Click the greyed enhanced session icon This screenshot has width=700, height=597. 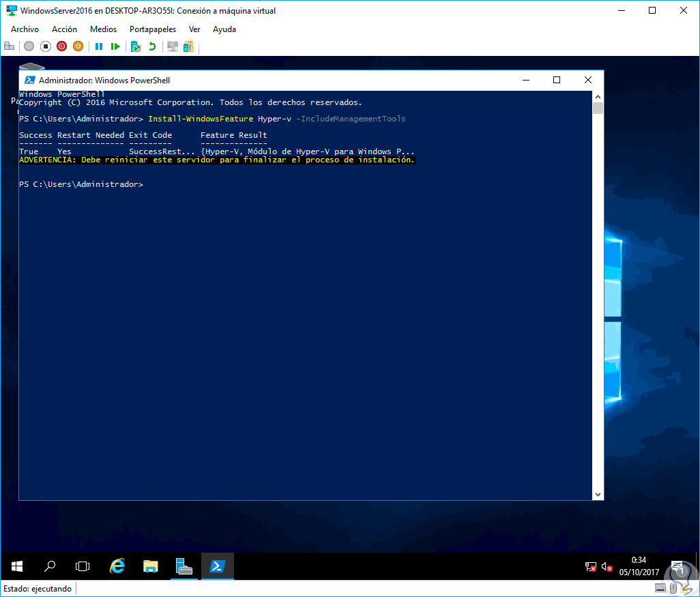pyautogui.click(x=173, y=46)
